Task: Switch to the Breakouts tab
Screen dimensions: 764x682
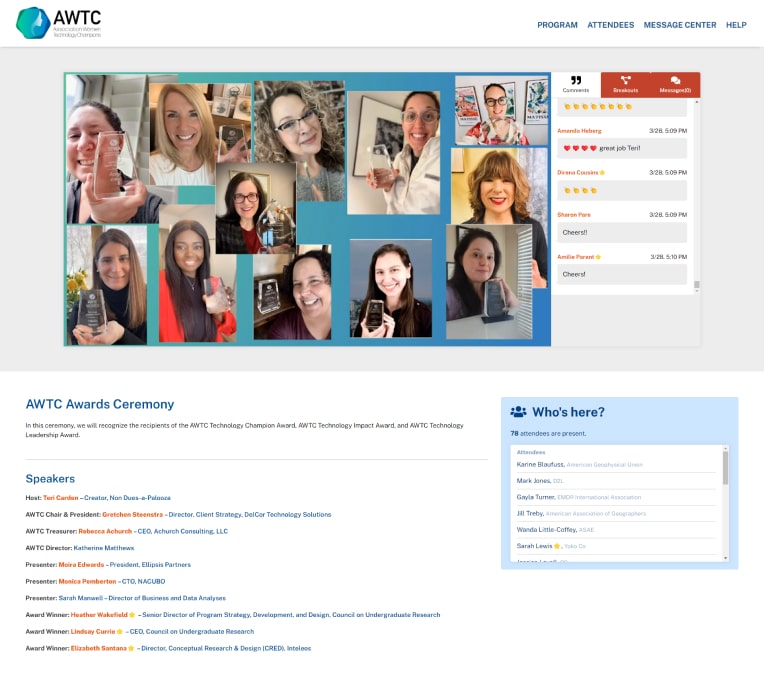Action: coord(626,84)
